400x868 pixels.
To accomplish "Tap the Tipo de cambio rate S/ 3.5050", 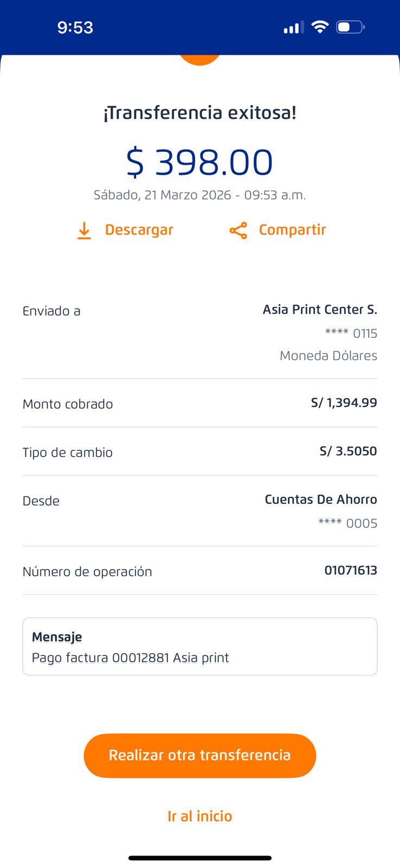I will [348, 451].
